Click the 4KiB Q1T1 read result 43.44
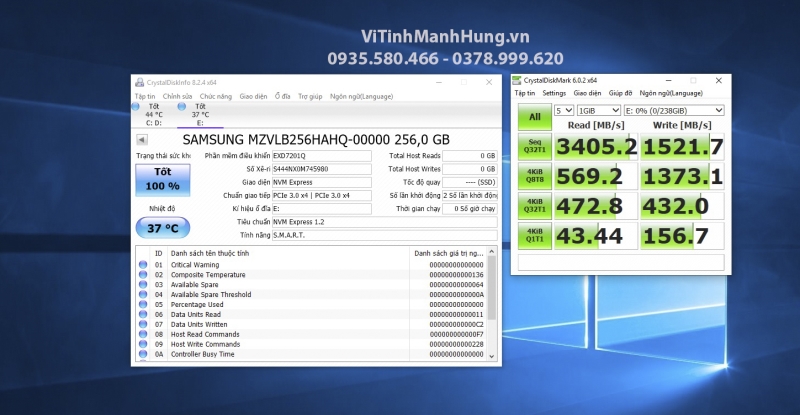This screenshot has width=800, height=415. [x=596, y=235]
